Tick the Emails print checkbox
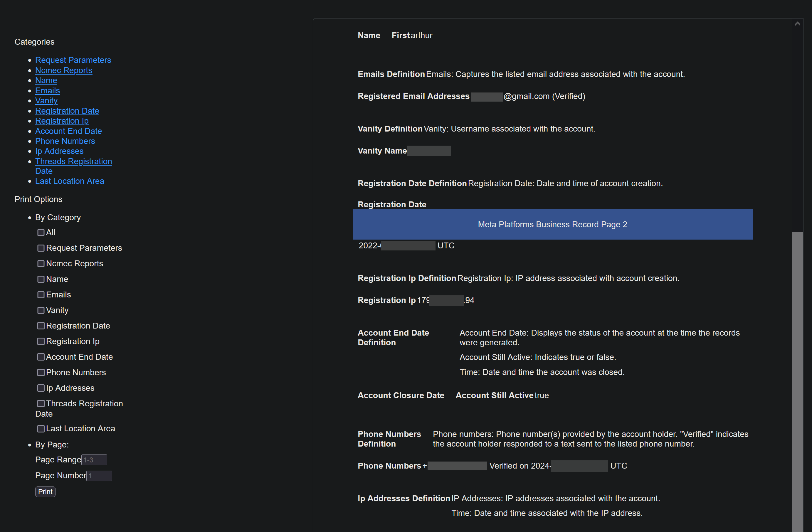Screen dimensions: 812x532 (x=41, y=295)
